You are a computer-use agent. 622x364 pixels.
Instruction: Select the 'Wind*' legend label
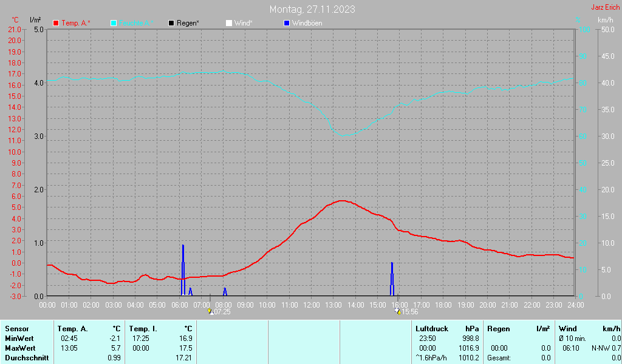[x=243, y=24]
